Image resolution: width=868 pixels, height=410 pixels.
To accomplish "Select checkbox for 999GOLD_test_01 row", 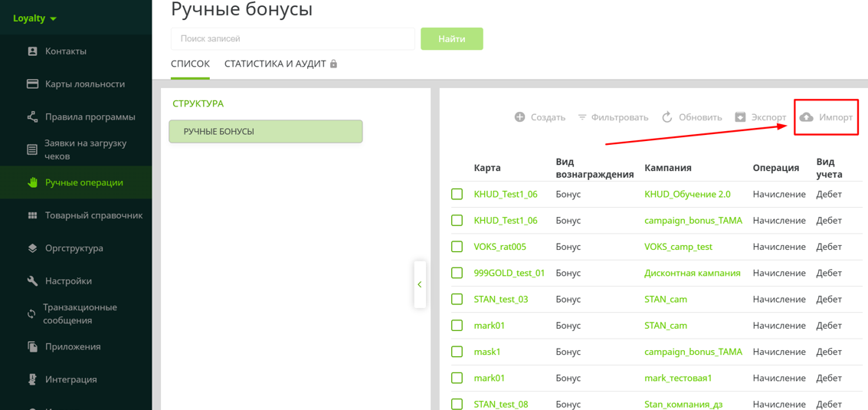I will pos(457,273).
